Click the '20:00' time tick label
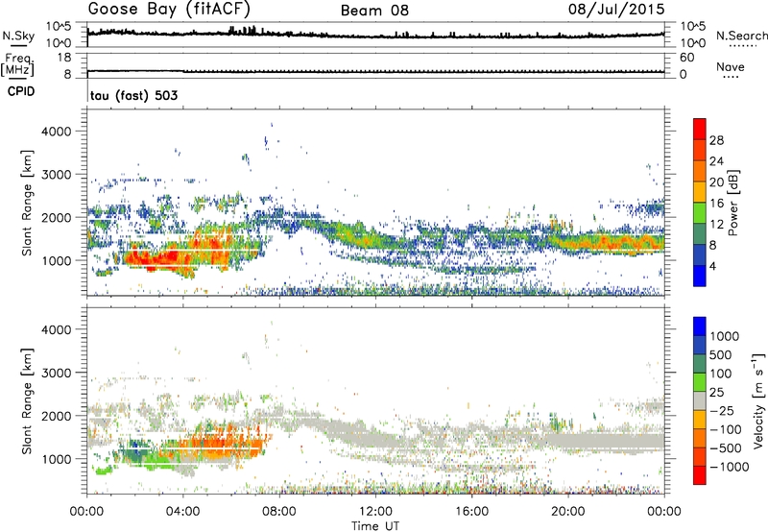Screen dimensions: 768x532 (568, 512)
